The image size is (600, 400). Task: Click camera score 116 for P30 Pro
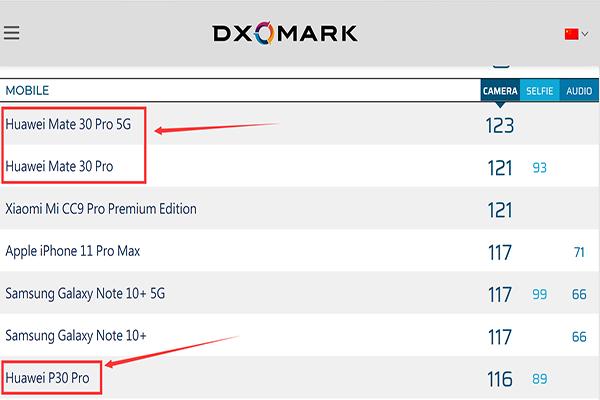pyautogui.click(x=500, y=379)
